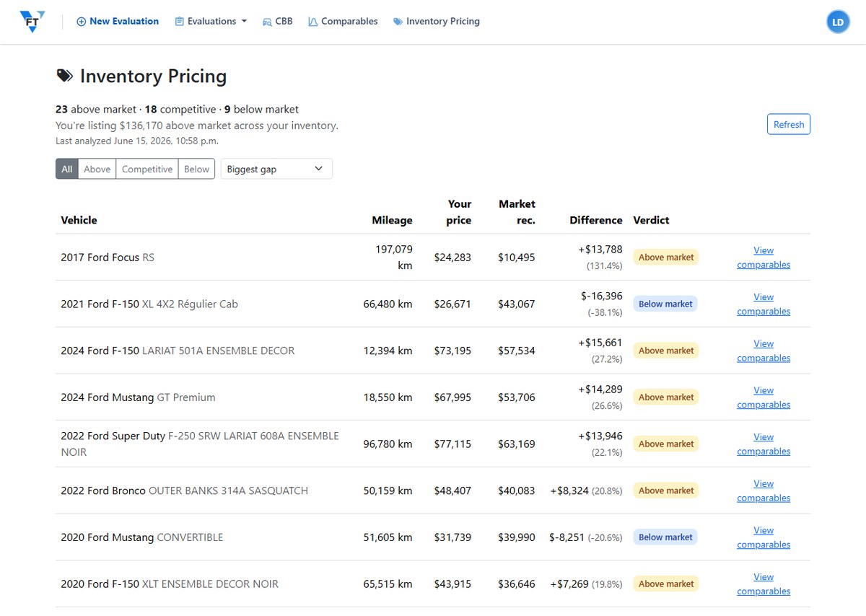This screenshot has height=616, width=866.
Task: Click the $73,195 price cell
Action: [x=452, y=351]
